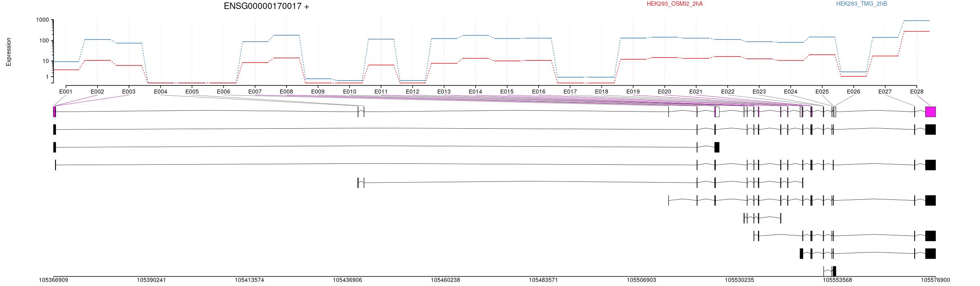Click exon label E009
980x286 pixels.
[x=318, y=92]
